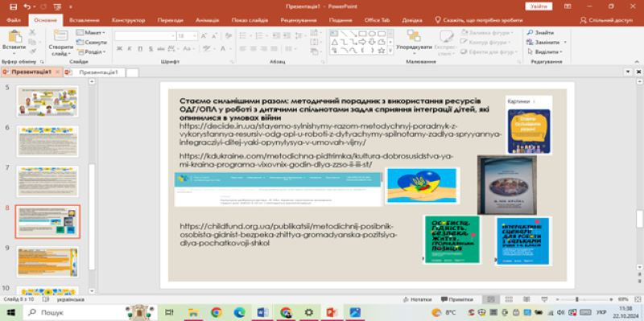Switch to Review (Рецензування) ribbon tab
The width and height of the screenshot is (644, 321).
tap(299, 20)
